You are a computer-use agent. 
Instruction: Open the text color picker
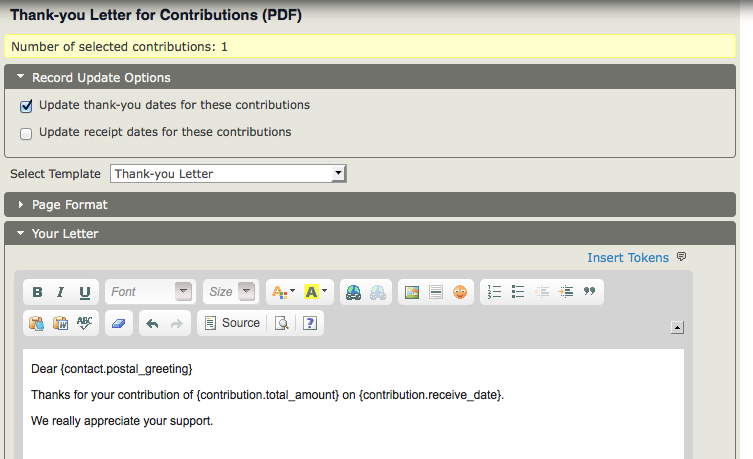(282, 292)
